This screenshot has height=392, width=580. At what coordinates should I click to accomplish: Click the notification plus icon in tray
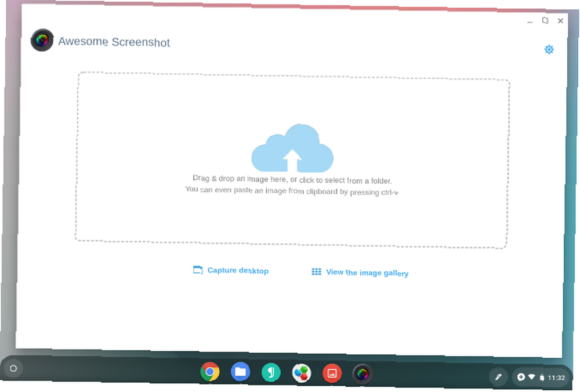pos(521,377)
